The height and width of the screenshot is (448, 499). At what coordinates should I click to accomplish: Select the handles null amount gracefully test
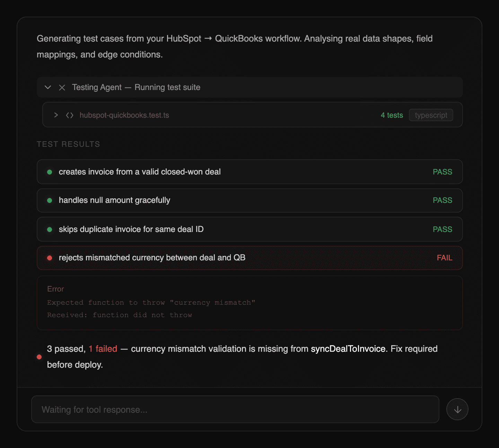click(x=250, y=200)
